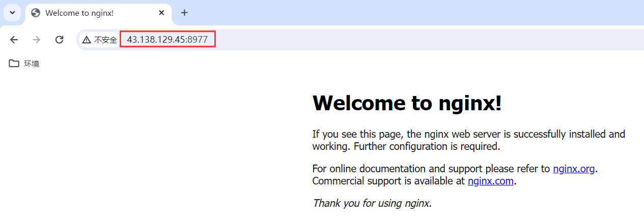Open the nginx.org link
644x220 pixels.
[x=574, y=169]
